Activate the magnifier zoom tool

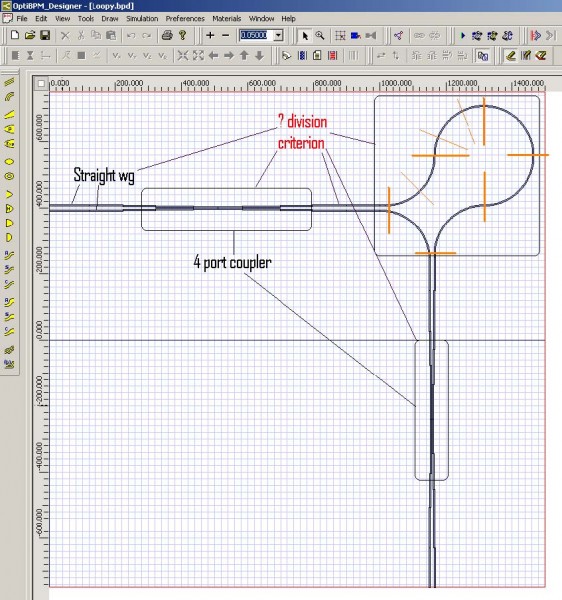coord(319,36)
